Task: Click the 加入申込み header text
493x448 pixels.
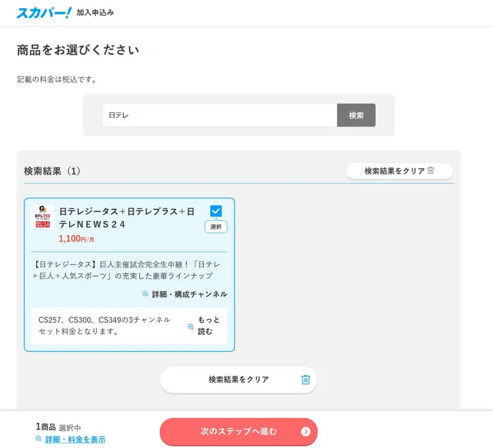Action: (95, 13)
